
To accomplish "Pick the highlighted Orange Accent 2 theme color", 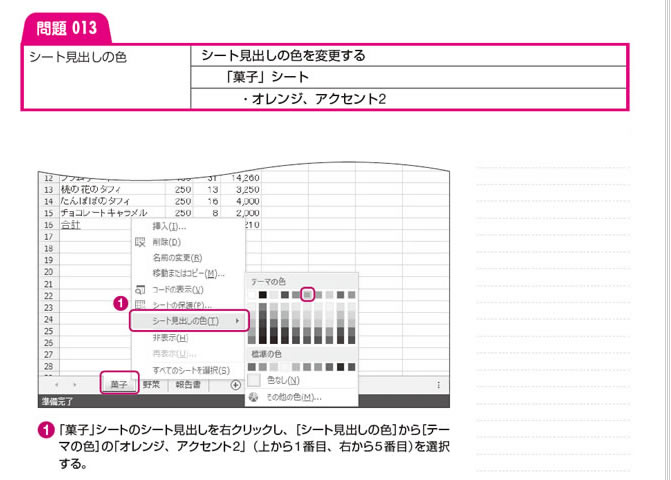I will point(308,295).
